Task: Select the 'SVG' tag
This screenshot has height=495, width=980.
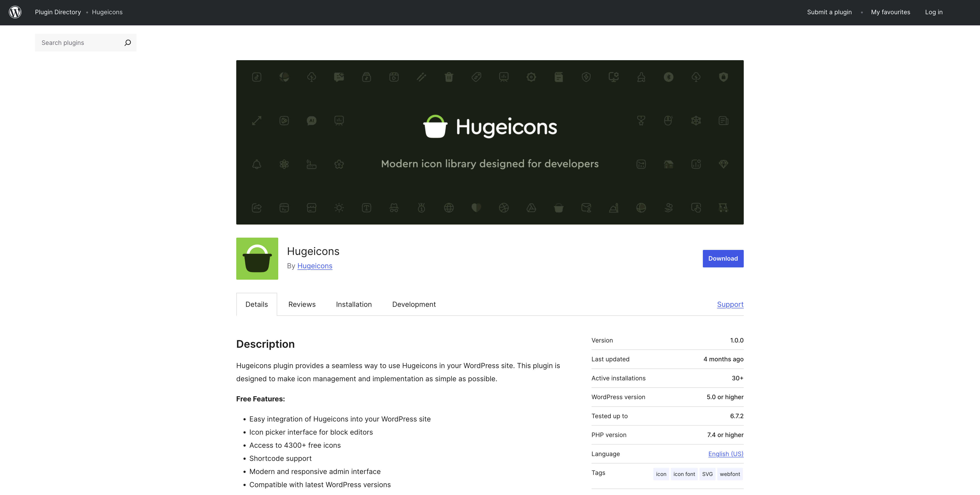Action: click(707, 474)
